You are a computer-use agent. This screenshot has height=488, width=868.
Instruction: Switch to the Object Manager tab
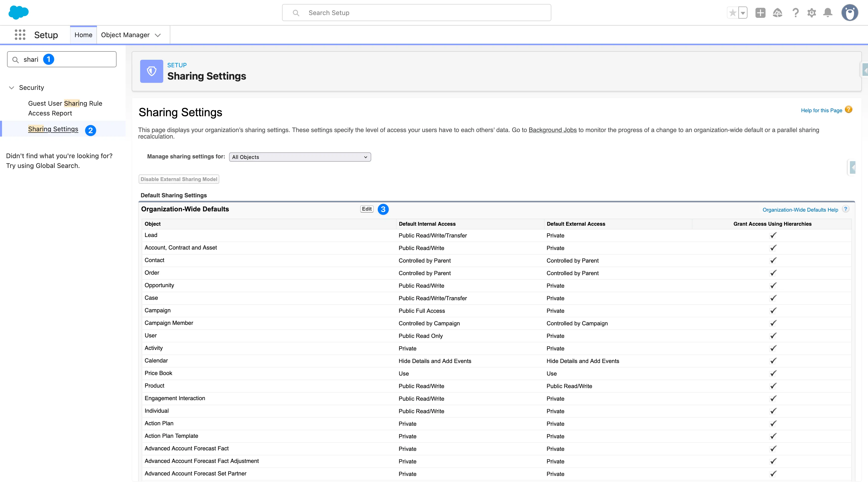click(125, 35)
